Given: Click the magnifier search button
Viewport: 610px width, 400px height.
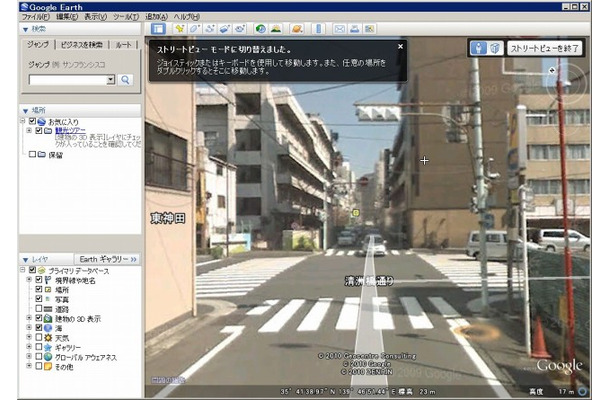Looking at the screenshot, I should [x=125, y=80].
